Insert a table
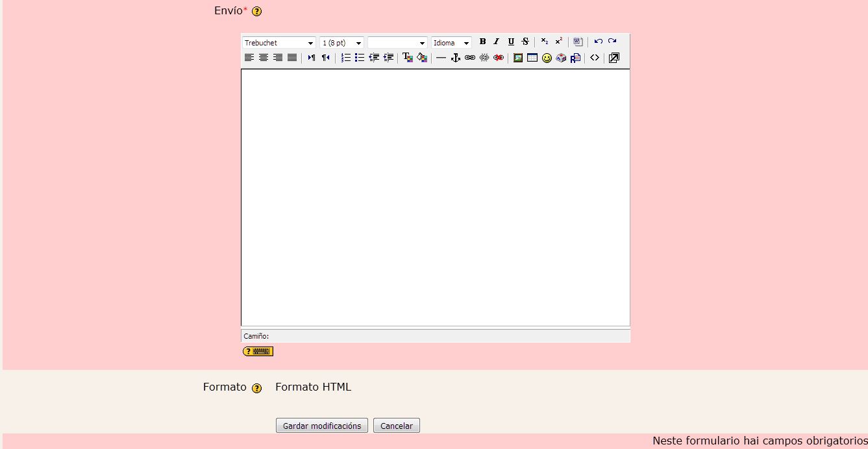The width and height of the screenshot is (868, 449). (533, 58)
